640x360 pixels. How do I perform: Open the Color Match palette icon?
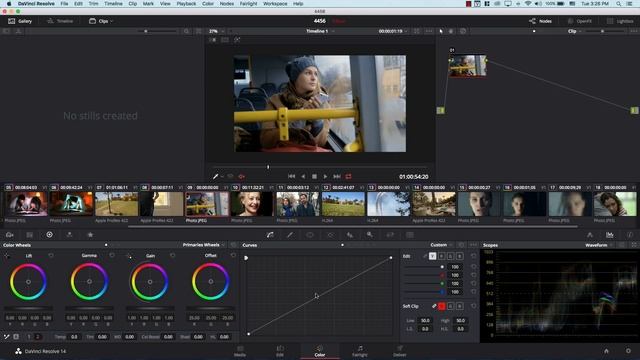tap(29, 235)
